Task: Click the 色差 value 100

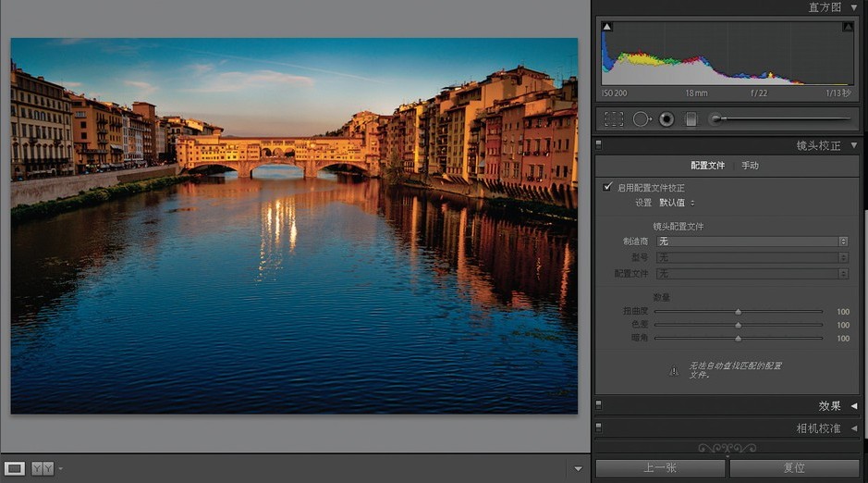Action: 843,325
